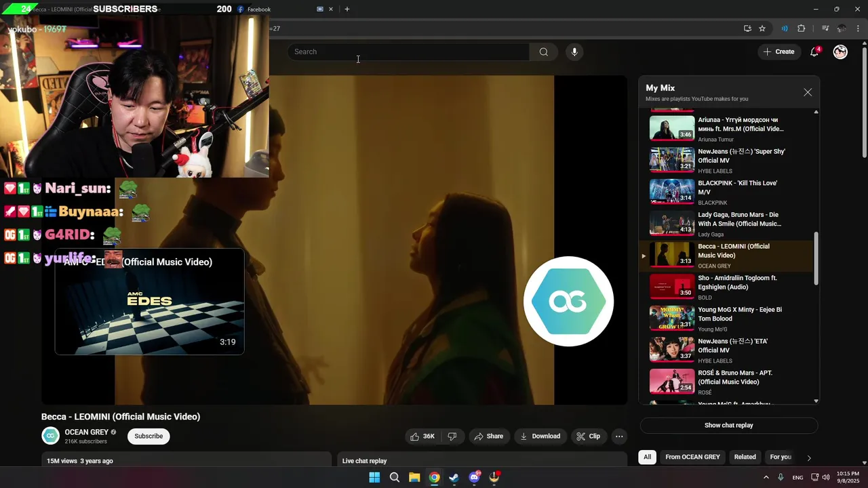Open File Explorer from taskbar
This screenshot has height=488, width=868.
click(414, 477)
